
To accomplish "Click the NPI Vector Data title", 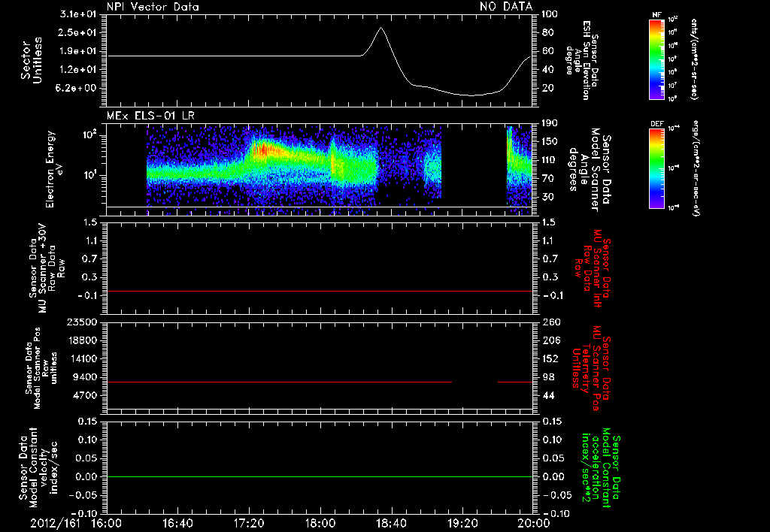I will click(153, 7).
